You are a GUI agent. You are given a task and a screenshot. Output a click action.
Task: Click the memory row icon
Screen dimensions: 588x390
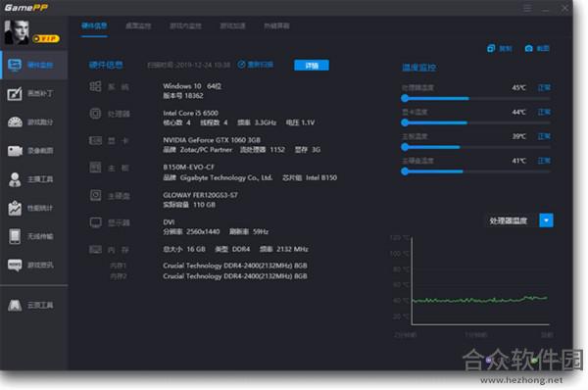click(95, 249)
